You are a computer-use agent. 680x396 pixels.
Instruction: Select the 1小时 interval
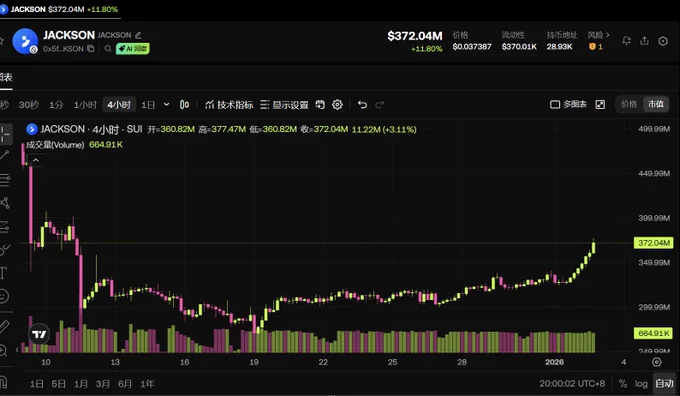pos(85,105)
